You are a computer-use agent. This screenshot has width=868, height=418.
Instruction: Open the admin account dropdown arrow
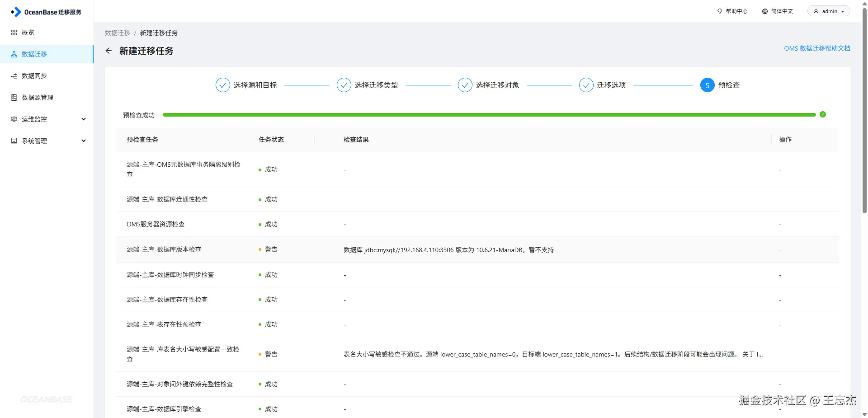(843, 11)
